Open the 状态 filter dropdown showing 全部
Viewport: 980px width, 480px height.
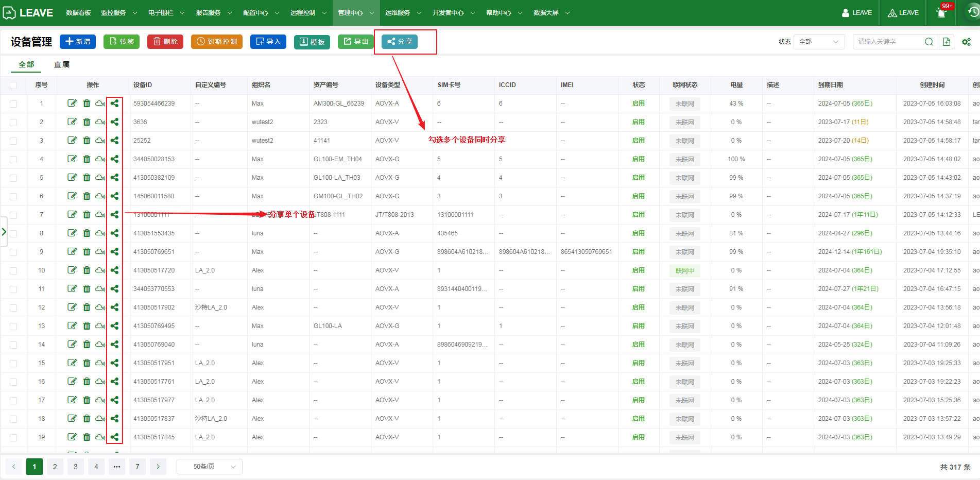819,42
